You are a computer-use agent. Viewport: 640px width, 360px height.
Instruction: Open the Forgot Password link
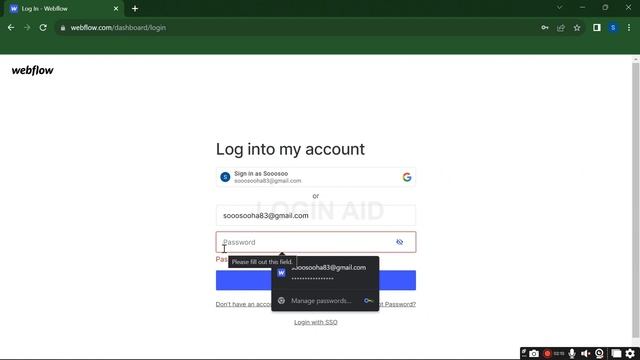(x=398, y=304)
